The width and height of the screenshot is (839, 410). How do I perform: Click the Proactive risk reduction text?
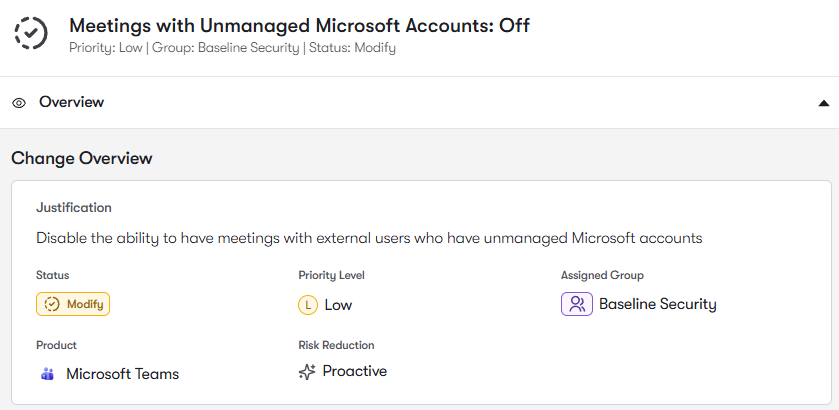[354, 371]
